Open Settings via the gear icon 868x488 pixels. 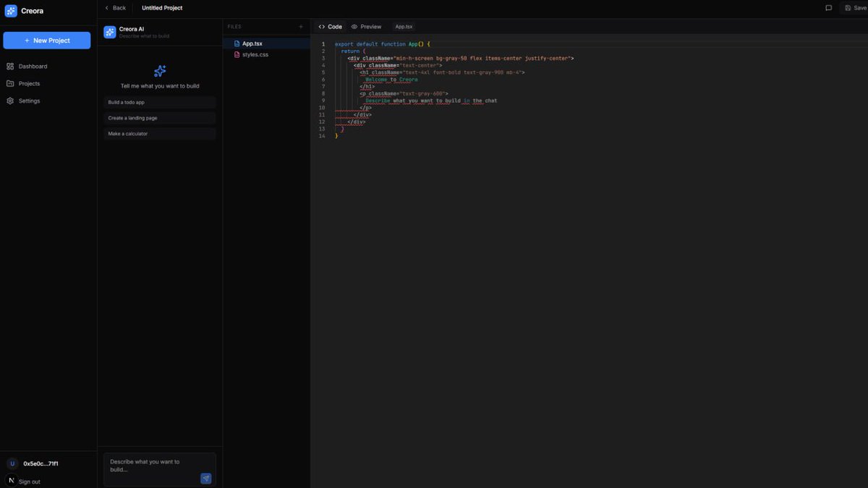pyautogui.click(x=10, y=101)
